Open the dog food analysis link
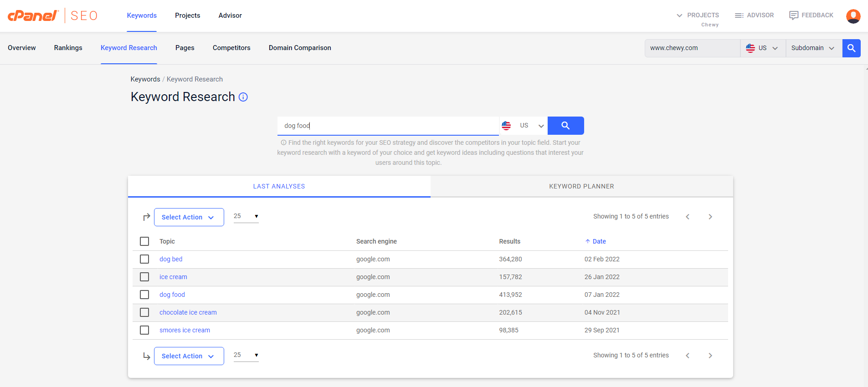 tap(172, 295)
